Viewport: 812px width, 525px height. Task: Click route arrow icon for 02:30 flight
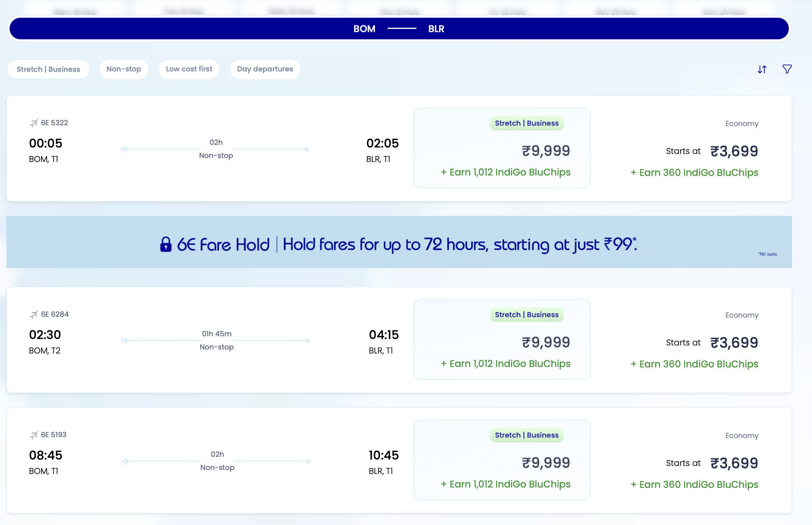coord(125,341)
